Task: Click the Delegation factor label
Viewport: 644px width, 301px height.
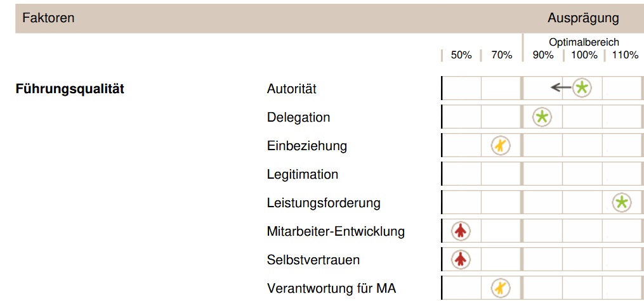Action: (298, 117)
